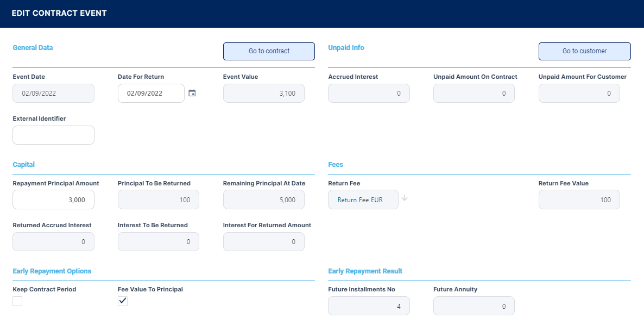Click the Go to customer button
The image size is (644, 324).
click(584, 51)
